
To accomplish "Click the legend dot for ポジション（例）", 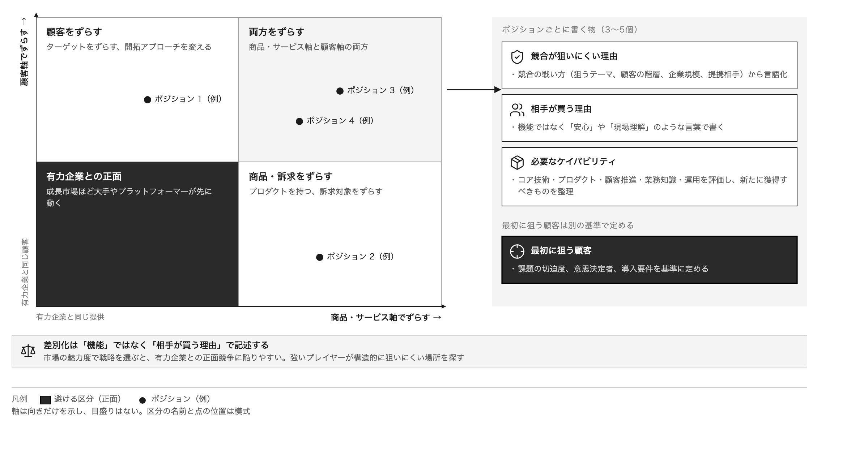I will [x=142, y=400].
